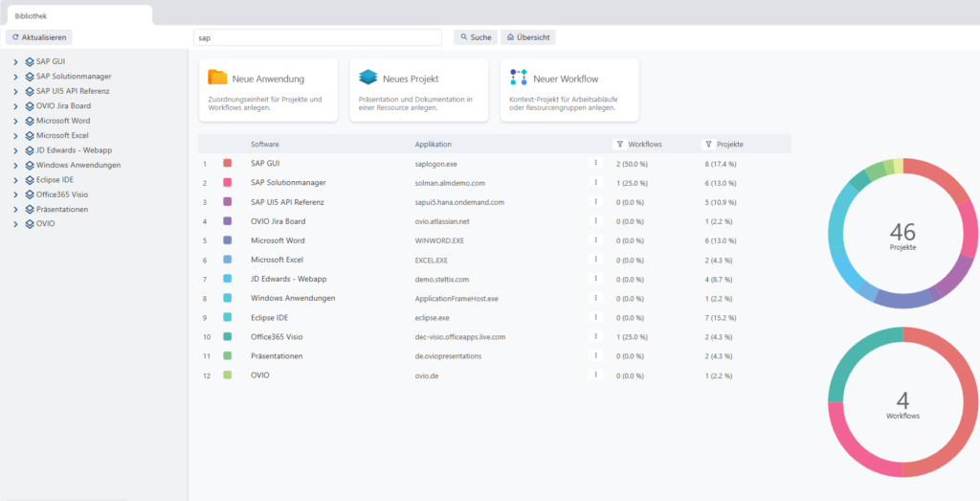Click the flow diagram icon of Neuer Workflow
The image size is (980, 501).
[x=519, y=78]
